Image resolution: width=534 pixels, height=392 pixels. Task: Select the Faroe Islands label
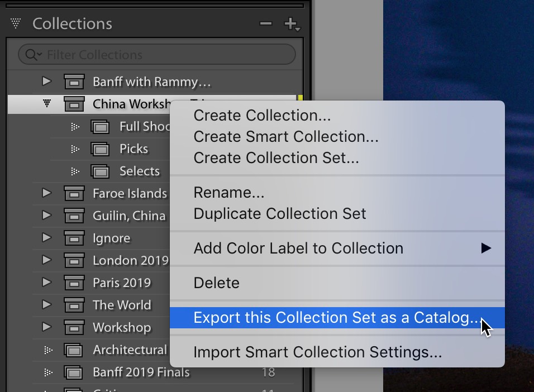click(x=130, y=193)
